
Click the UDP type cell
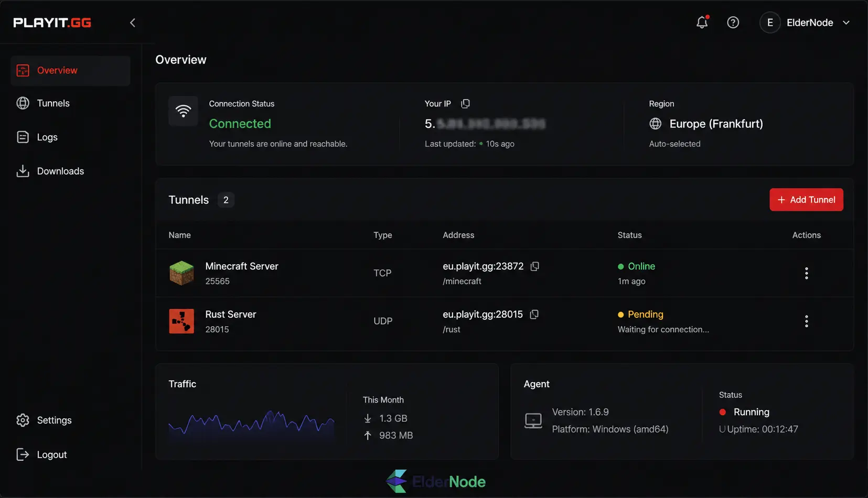(x=383, y=321)
